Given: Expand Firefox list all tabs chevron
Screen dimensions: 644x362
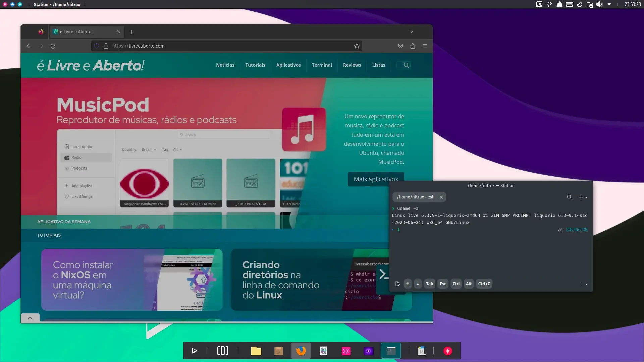Looking at the screenshot, I should pyautogui.click(x=411, y=32).
